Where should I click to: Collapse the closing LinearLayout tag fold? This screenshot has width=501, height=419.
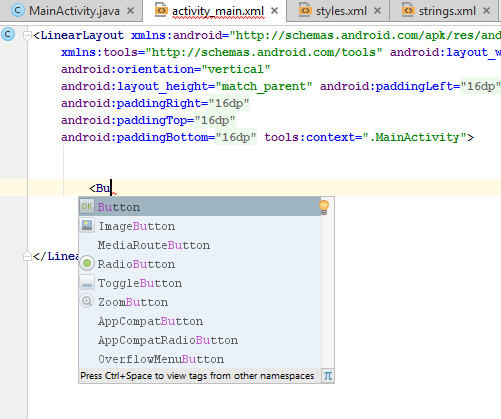pyautogui.click(x=27, y=256)
